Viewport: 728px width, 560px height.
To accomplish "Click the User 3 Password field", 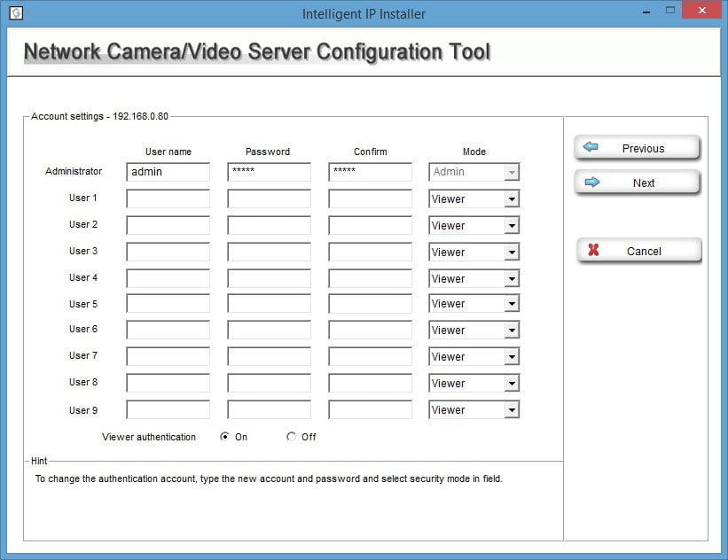I will [269, 252].
